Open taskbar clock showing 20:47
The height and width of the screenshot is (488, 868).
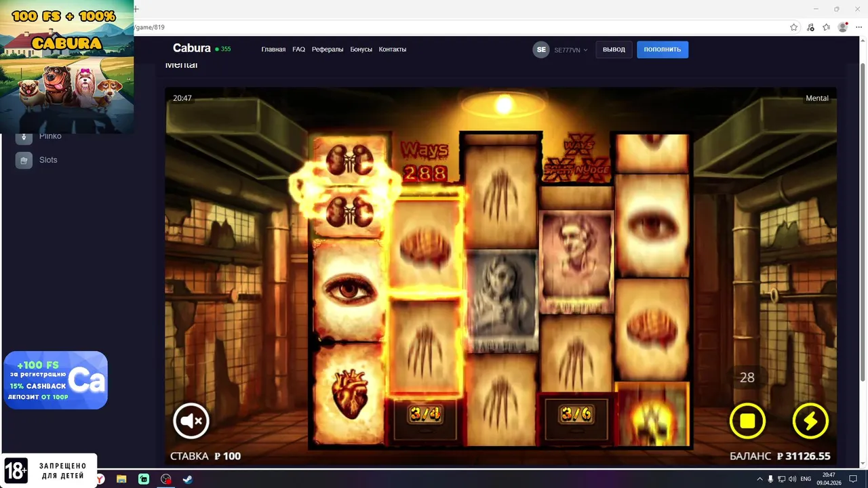829,479
